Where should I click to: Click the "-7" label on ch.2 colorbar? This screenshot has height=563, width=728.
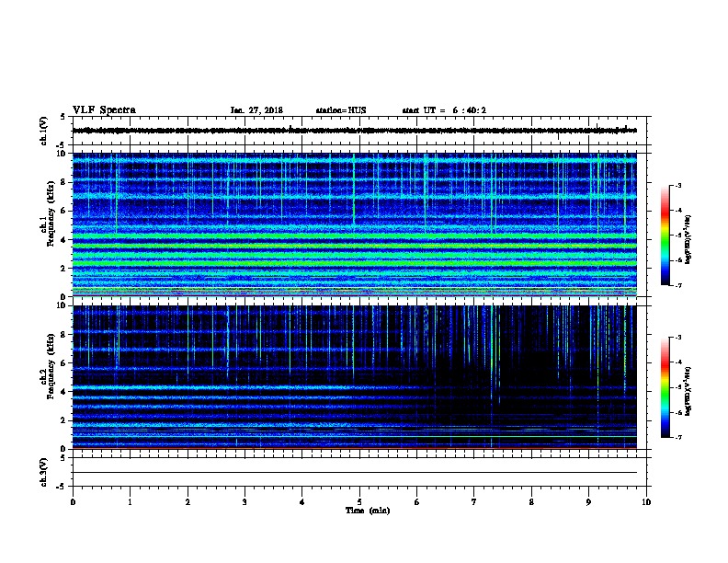pyautogui.click(x=677, y=438)
